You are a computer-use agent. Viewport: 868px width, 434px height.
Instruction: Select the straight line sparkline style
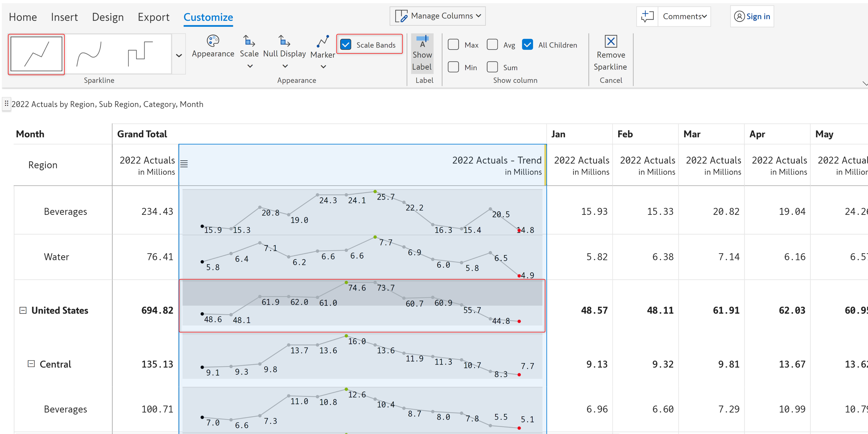pyautogui.click(x=36, y=54)
